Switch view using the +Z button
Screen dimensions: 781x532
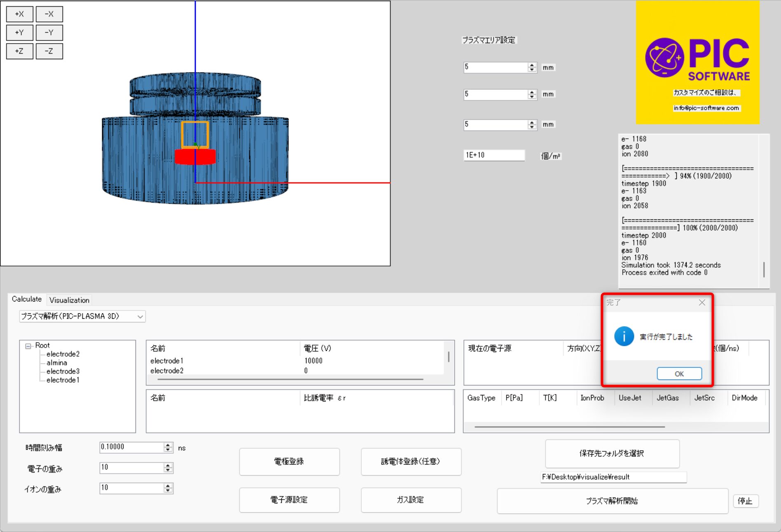19,51
